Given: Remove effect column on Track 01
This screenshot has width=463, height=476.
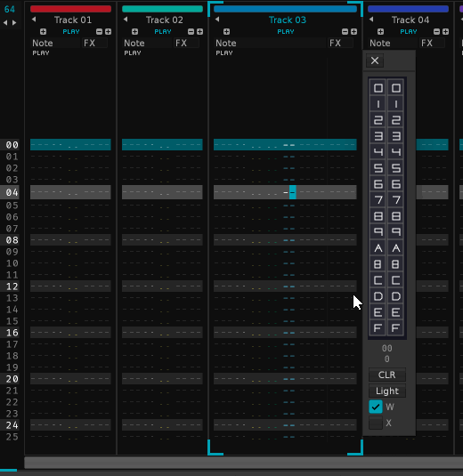Looking at the screenshot, I should click(x=99, y=31).
